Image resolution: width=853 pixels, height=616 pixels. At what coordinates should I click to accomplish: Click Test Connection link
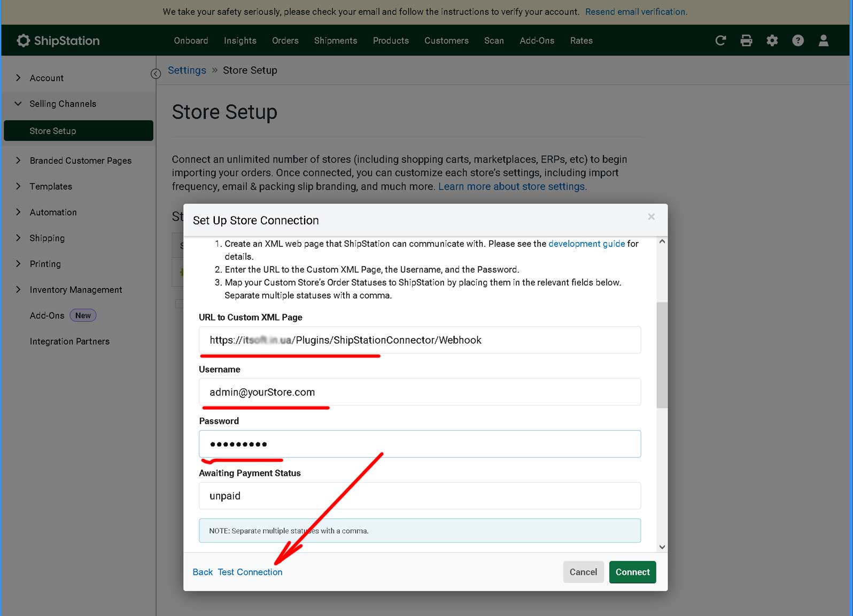point(250,572)
